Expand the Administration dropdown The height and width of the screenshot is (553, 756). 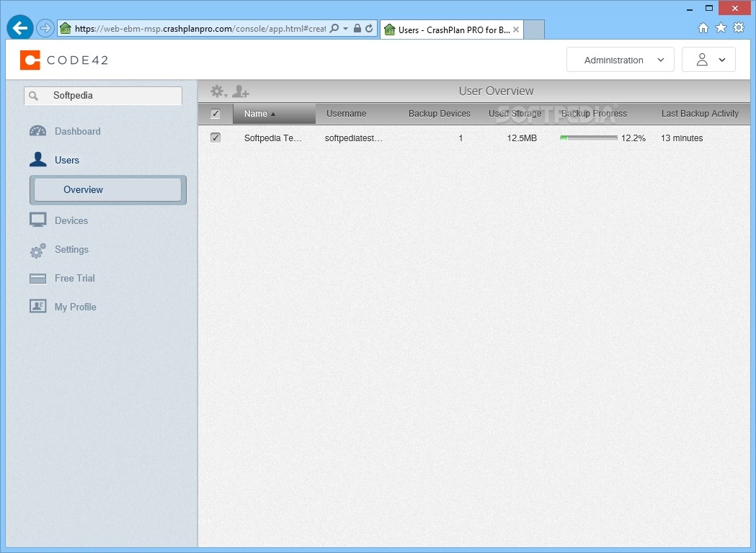(x=620, y=60)
